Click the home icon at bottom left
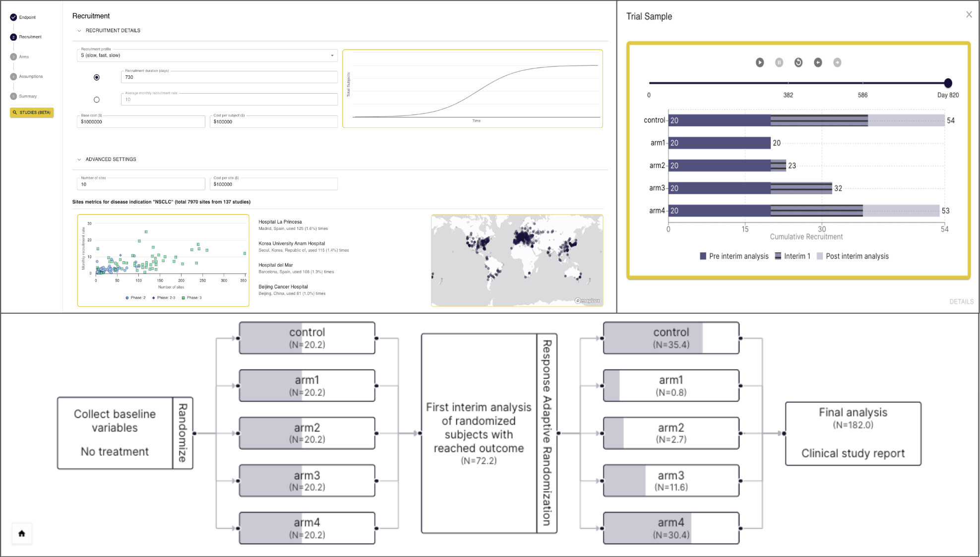 (21, 534)
